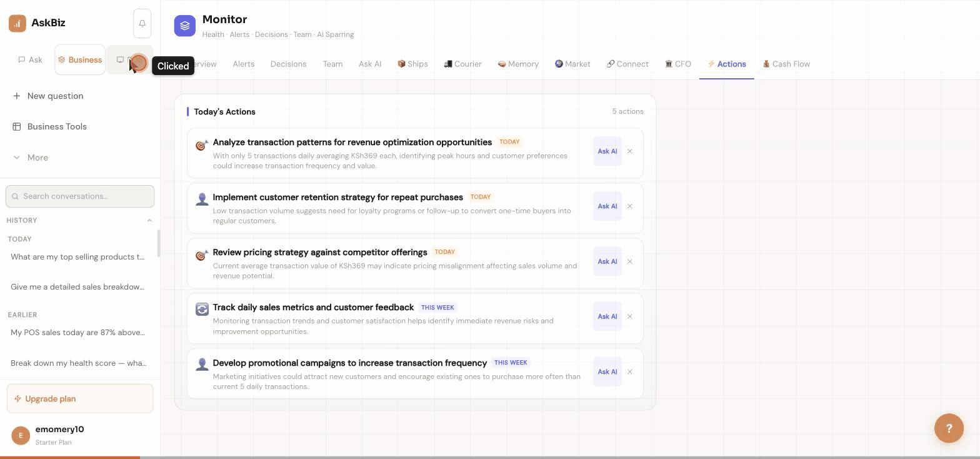Viewport: 980px width, 459px height.
Task: Click the Upgrade plan button
Action: (x=80, y=398)
